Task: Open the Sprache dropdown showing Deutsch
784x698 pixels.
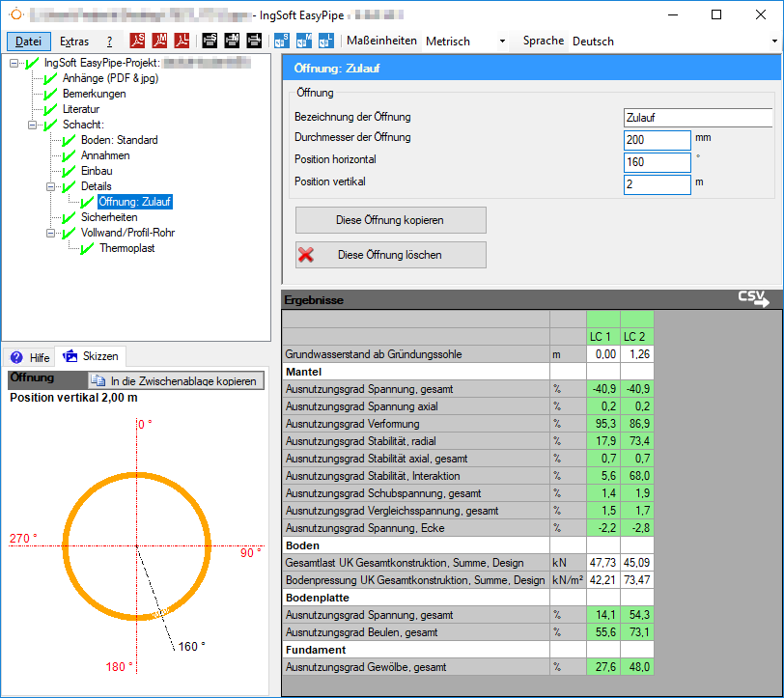Action: click(674, 42)
